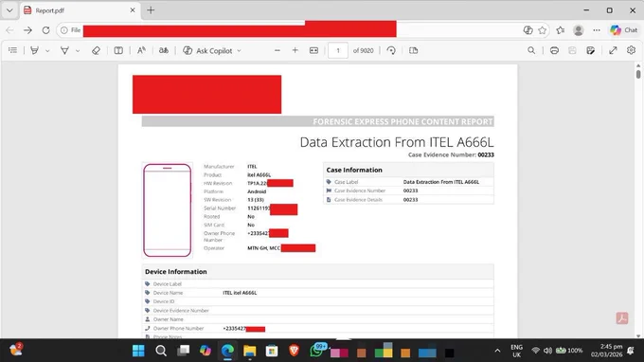Image resolution: width=644 pixels, height=362 pixels.
Task: Select the Report.pdf tab
Action: click(x=80, y=10)
